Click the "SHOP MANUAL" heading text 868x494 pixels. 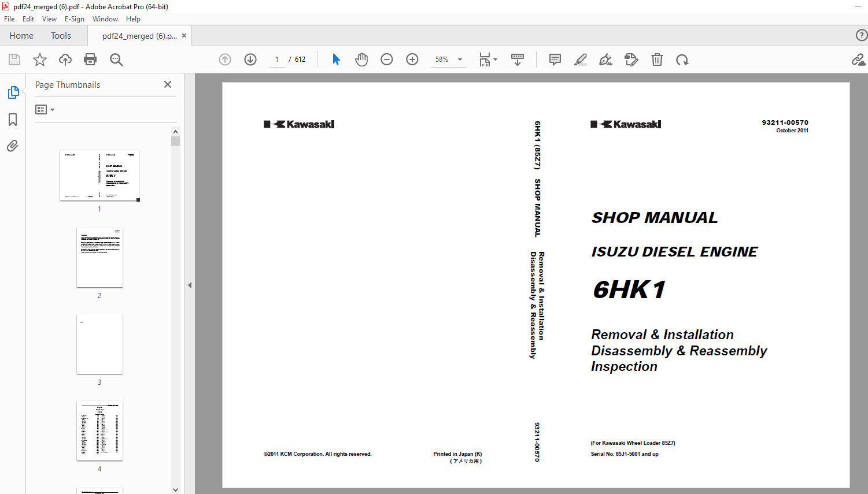[x=654, y=218]
